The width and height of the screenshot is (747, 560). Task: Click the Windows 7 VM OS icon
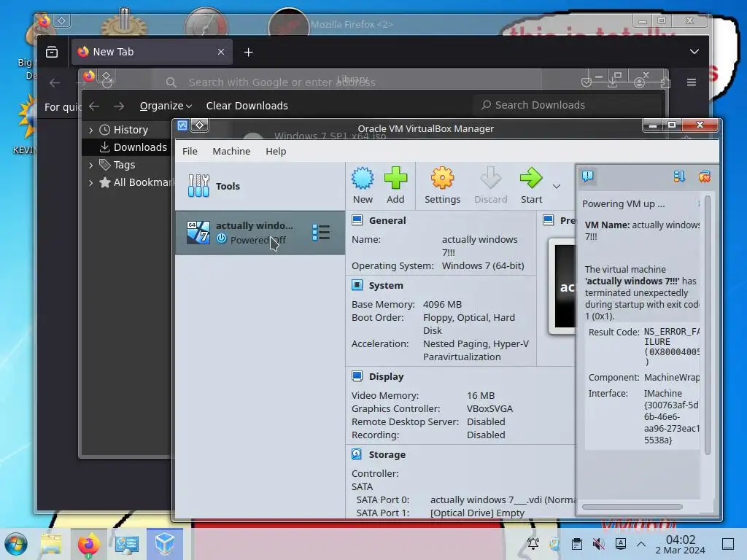pos(198,233)
